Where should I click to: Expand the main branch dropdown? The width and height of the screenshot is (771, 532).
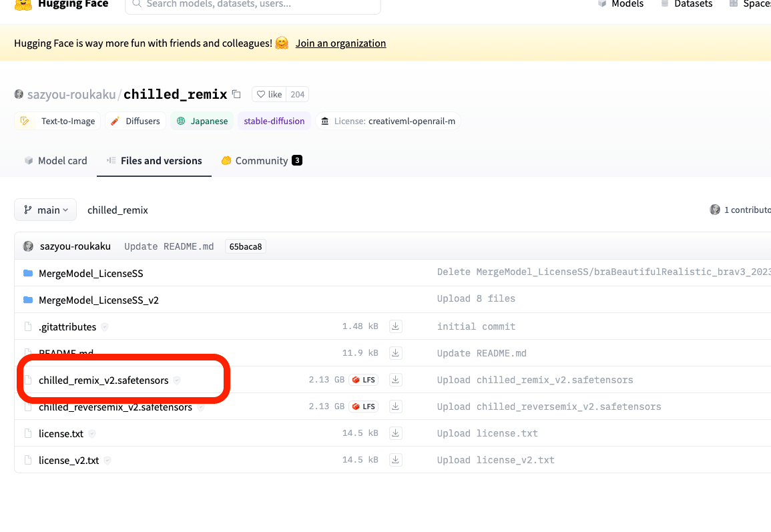point(45,210)
